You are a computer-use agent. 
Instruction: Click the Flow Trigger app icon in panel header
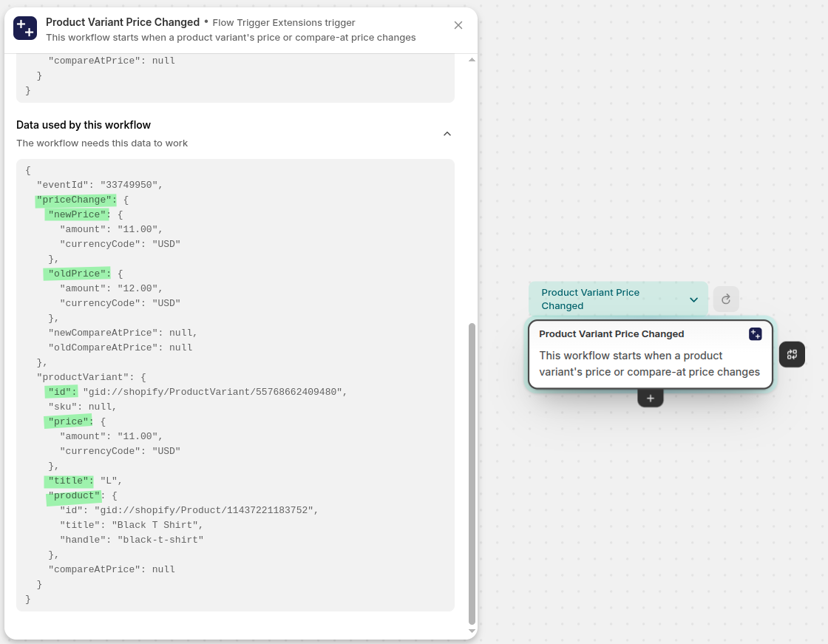(x=25, y=28)
